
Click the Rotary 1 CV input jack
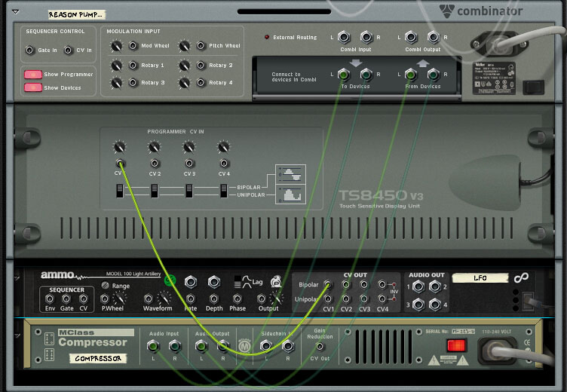click(133, 65)
